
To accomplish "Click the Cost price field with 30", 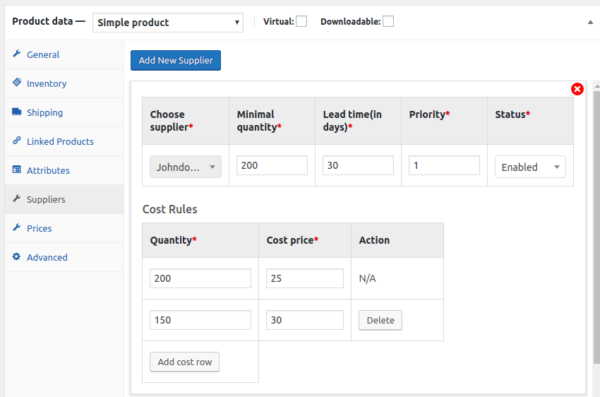I will click(305, 320).
